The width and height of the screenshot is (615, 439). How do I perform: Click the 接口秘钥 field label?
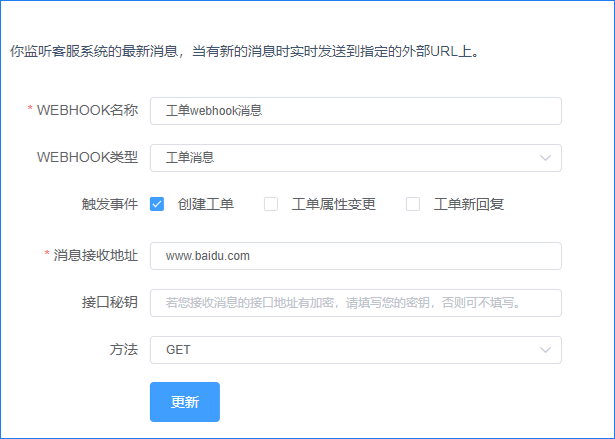(x=109, y=303)
